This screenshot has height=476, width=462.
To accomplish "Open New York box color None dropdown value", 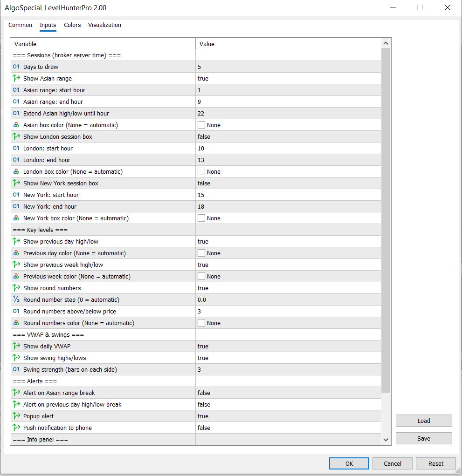I will coord(288,218).
